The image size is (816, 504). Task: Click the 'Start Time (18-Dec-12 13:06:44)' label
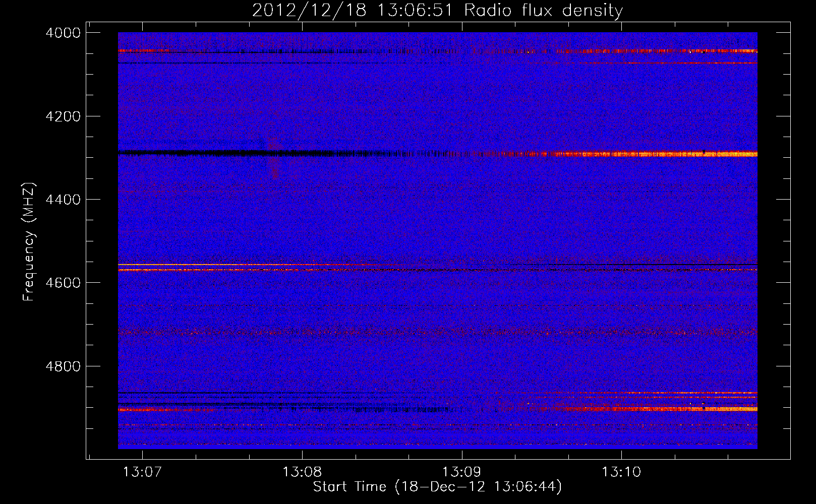[x=437, y=487]
